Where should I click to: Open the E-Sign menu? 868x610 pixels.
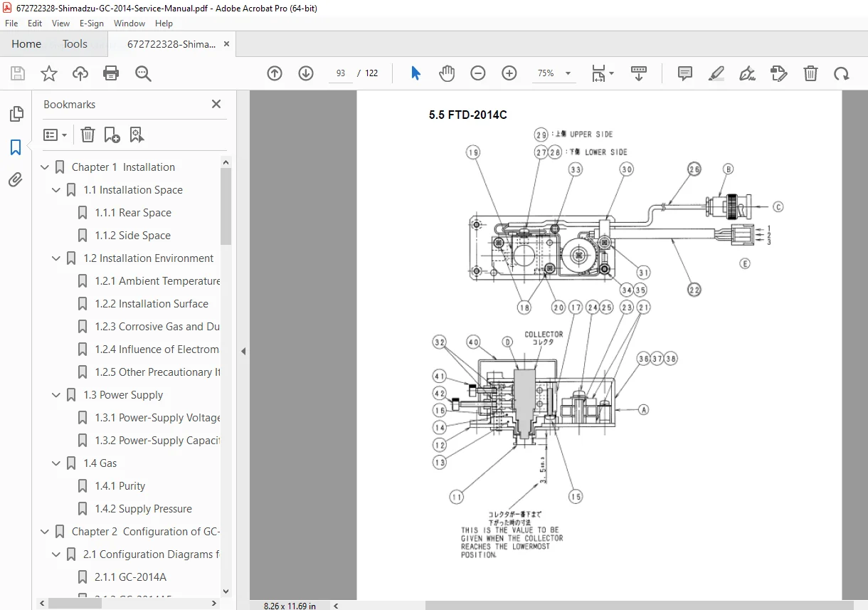(92, 23)
